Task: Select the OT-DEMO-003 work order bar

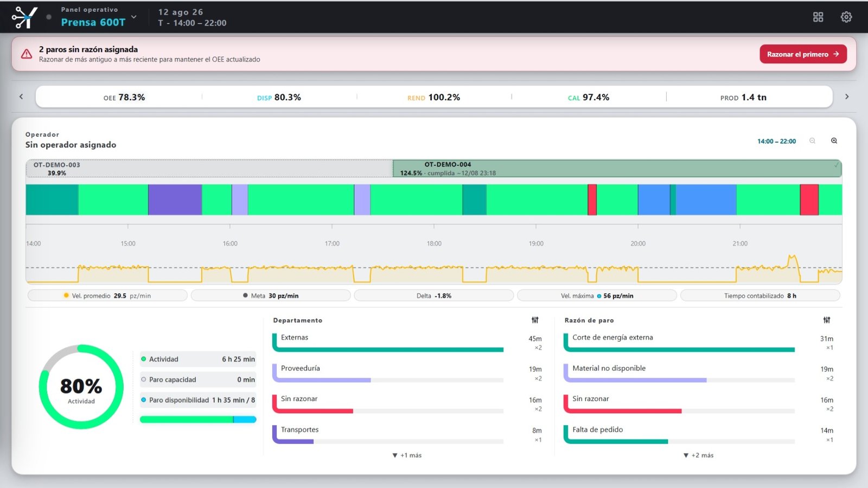Action: point(209,169)
